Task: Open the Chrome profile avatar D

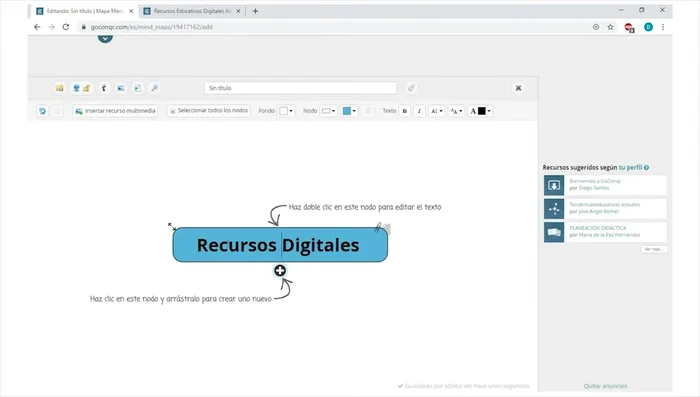Action: [x=648, y=27]
